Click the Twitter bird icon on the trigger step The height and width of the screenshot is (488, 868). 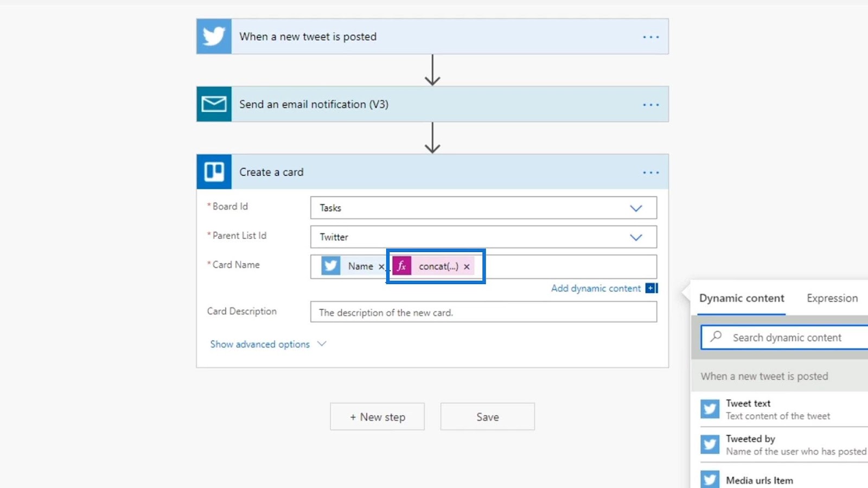tap(214, 36)
